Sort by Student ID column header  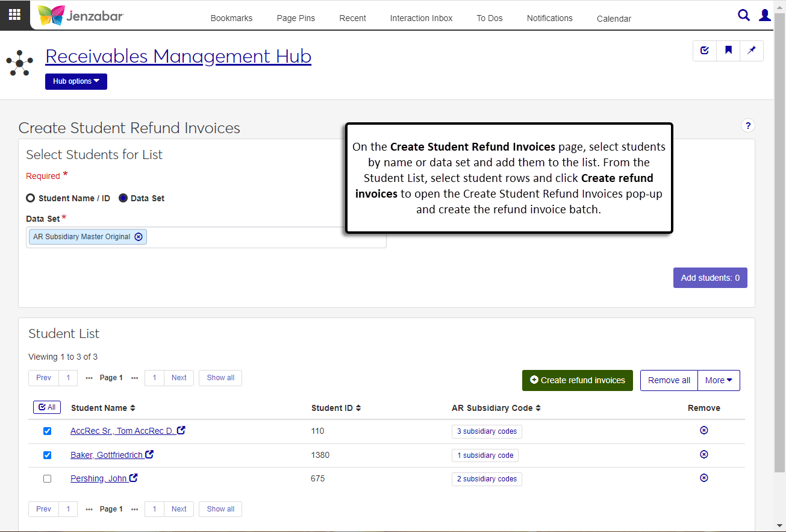pos(335,408)
